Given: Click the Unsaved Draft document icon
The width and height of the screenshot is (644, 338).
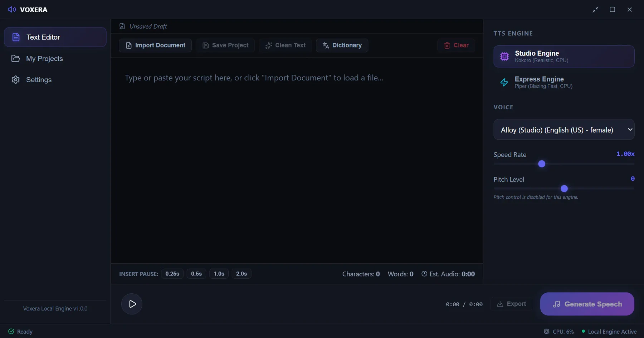Looking at the screenshot, I should pyautogui.click(x=122, y=26).
